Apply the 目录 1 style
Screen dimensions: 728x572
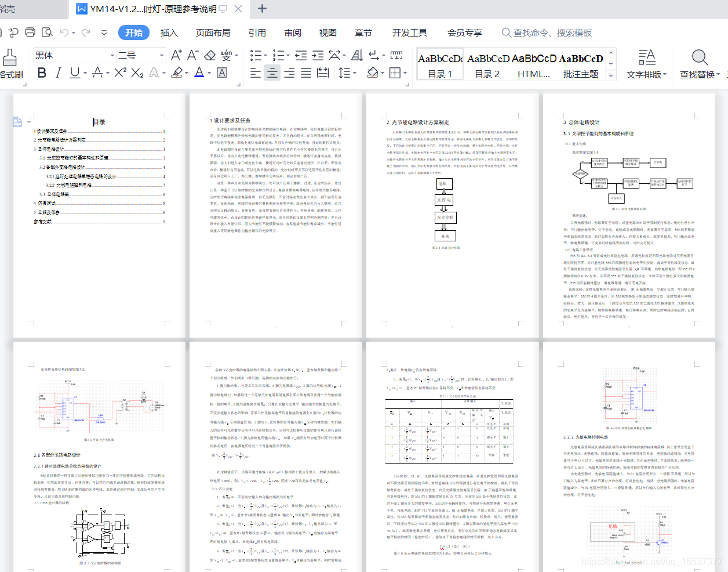439,63
